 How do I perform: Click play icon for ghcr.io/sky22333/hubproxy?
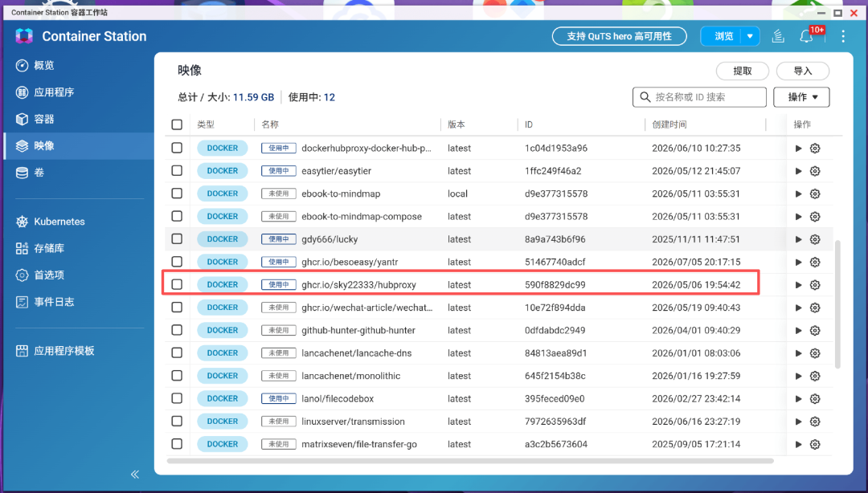click(x=798, y=284)
